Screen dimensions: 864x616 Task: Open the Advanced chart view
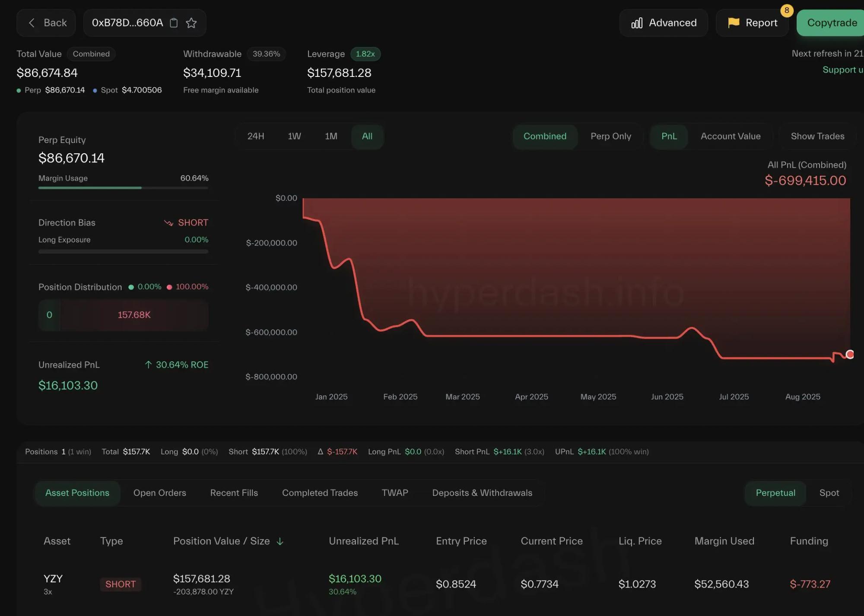coord(664,23)
